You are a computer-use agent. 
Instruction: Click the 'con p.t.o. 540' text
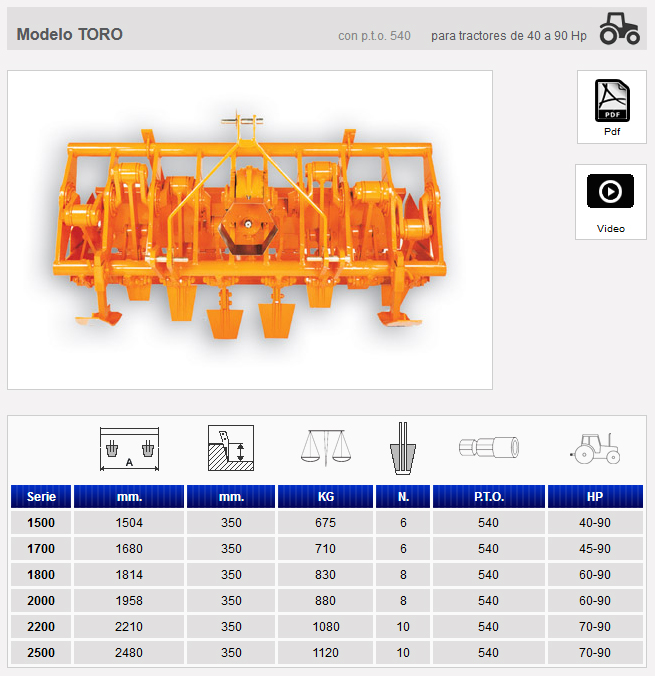point(374,36)
